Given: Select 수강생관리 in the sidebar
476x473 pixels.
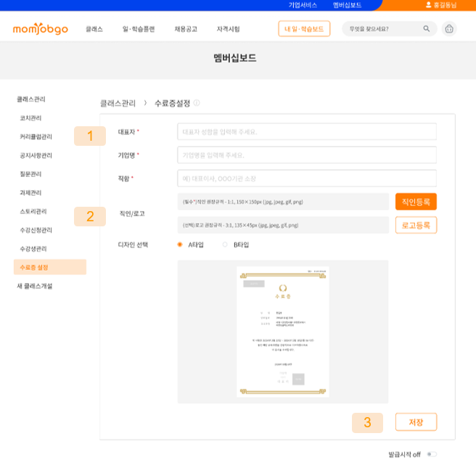Looking at the screenshot, I should 33,249.
